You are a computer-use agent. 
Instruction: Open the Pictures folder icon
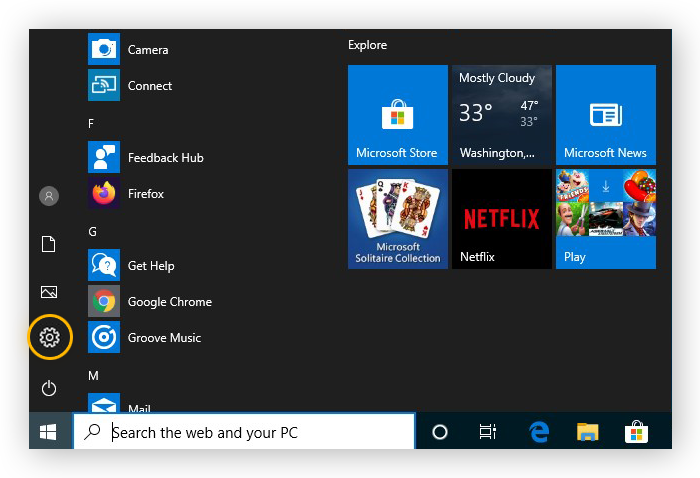coord(49,292)
